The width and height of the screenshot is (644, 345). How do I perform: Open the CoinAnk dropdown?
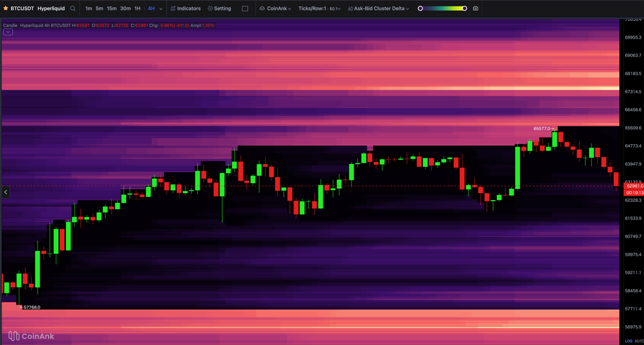coord(276,9)
